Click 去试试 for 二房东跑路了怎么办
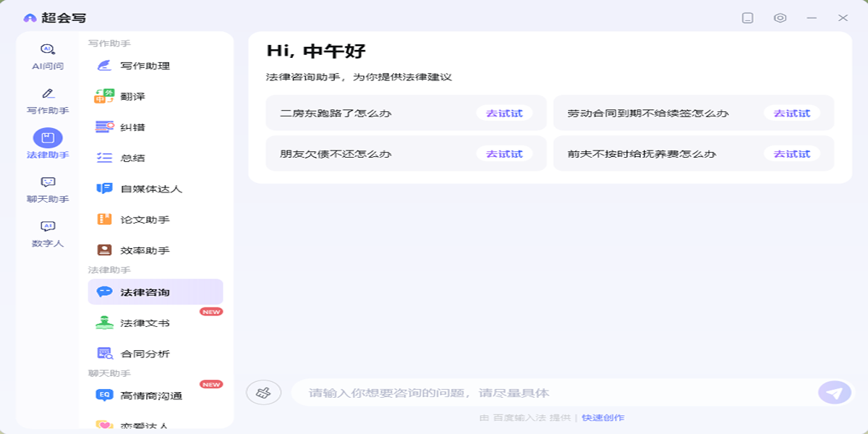 [x=505, y=113]
